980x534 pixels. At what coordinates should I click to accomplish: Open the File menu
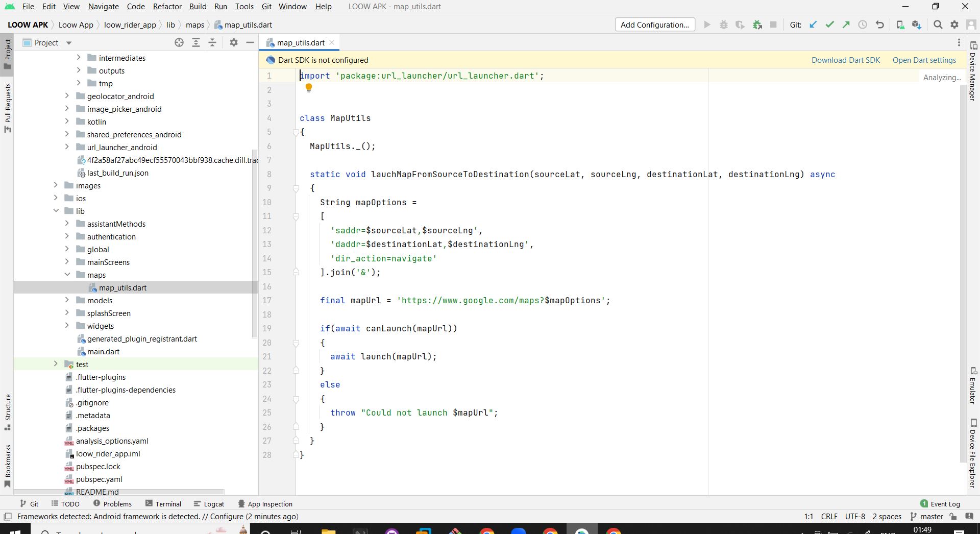(x=28, y=7)
